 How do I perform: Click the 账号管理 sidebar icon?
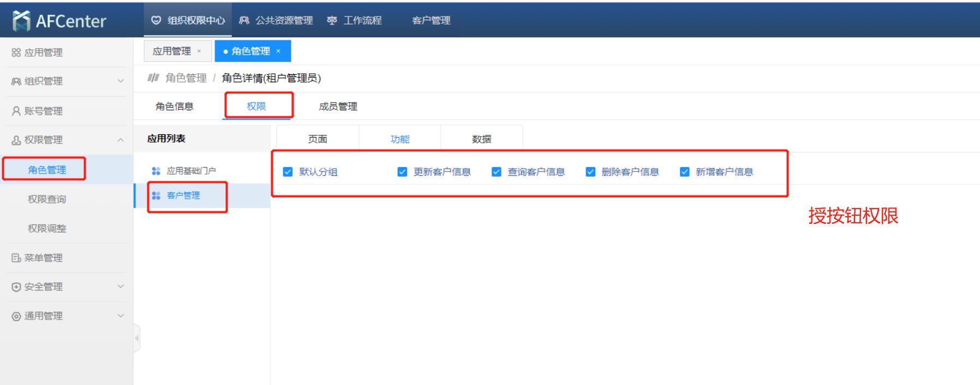click(x=16, y=111)
